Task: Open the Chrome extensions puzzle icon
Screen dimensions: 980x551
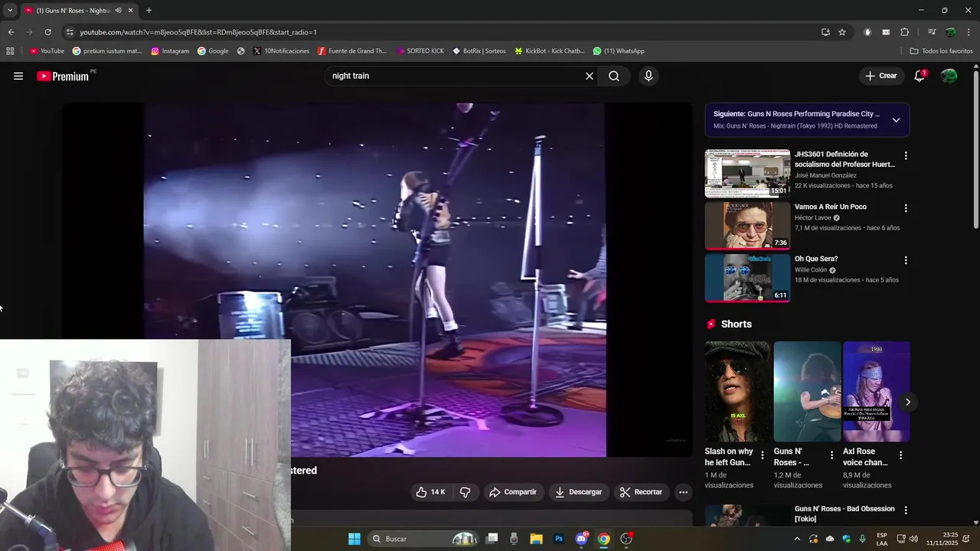Action: pos(904,32)
